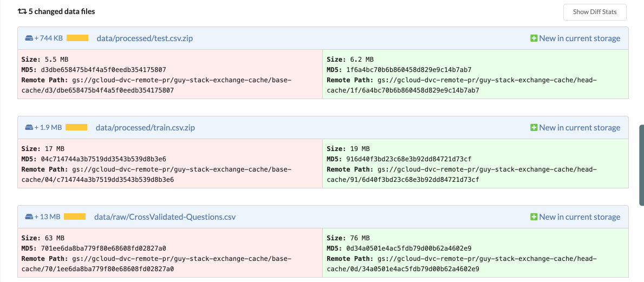Screen dimensions: 644x282
Task: Click the yellow size bar beside +744 KB
Action: (77, 38)
